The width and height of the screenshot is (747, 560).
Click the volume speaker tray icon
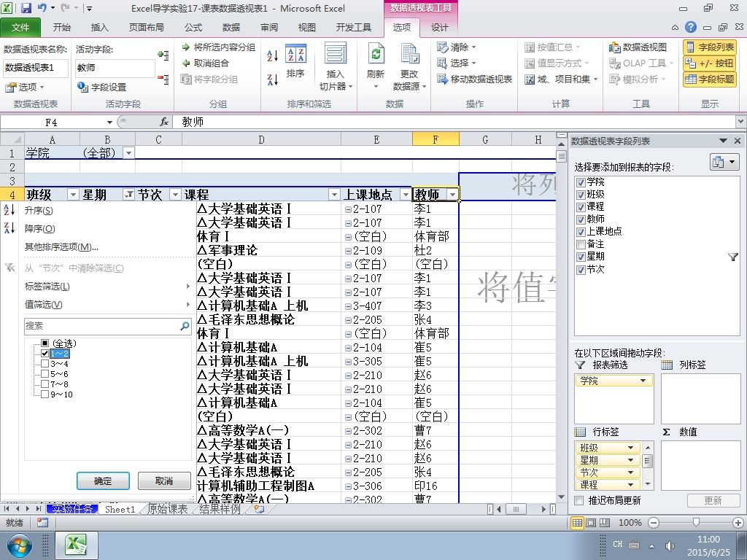[x=670, y=545]
